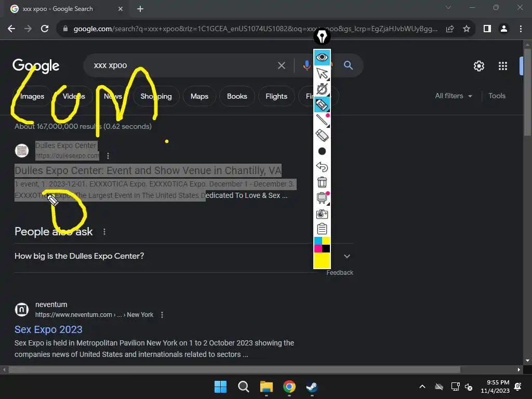The width and height of the screenshot is (532, 399).
Task: Clear all ink with the trash can icon
Action: coord(322,182)
